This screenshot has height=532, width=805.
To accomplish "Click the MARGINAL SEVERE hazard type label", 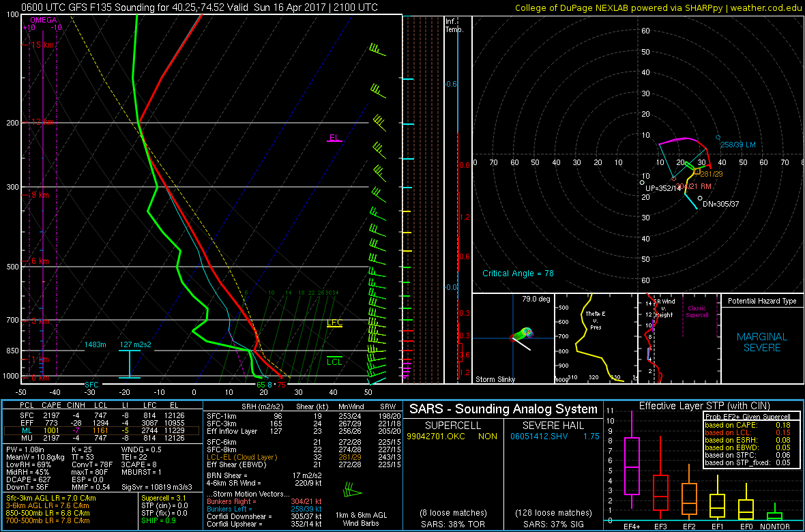I will point(762,342).
